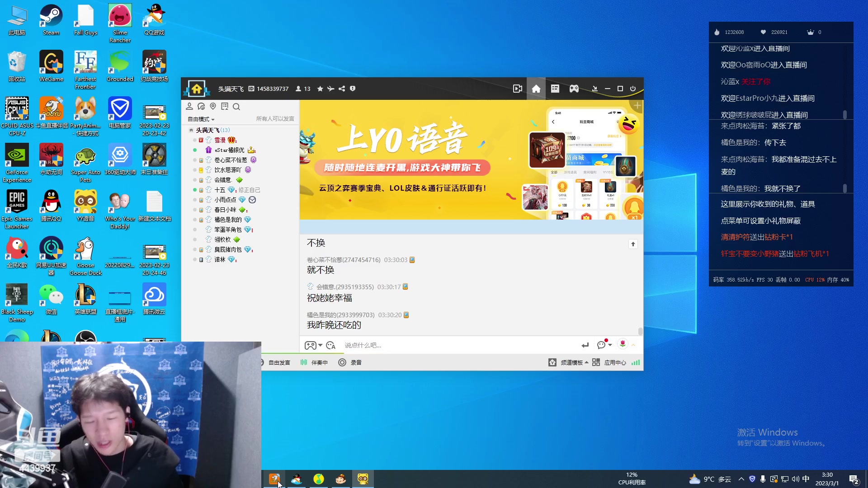Click the flower gift icon in chat bar

[x=623, y=344]
